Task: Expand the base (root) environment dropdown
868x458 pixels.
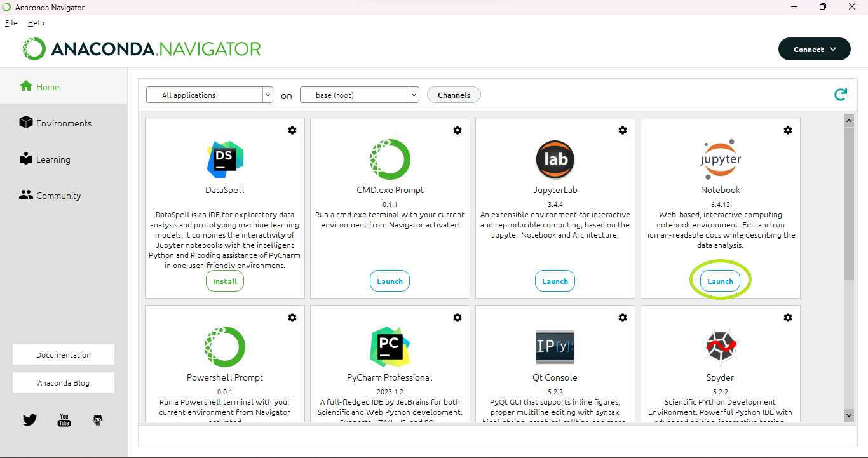Action: click(x=359, y=95)
